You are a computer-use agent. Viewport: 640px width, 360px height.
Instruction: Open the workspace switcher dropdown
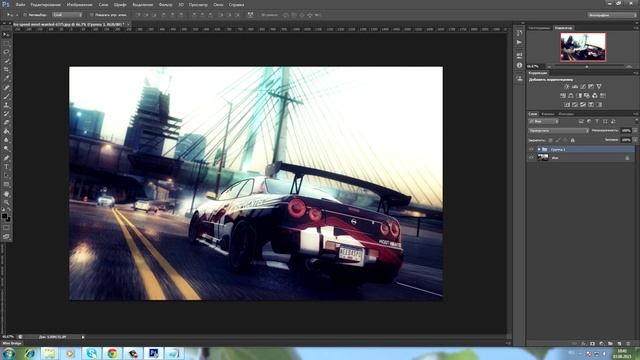point(611,15)
